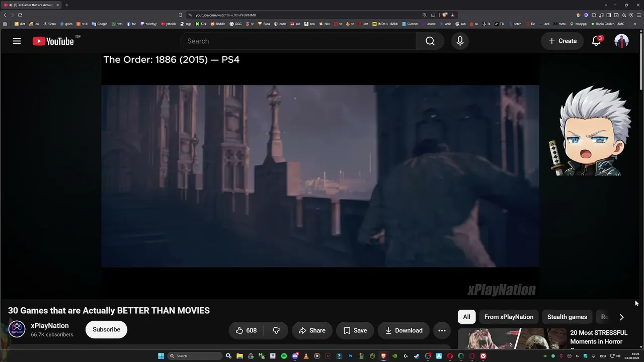
Task: Open a new browser tab
Action: pyautogui.click(x=66, y=5)
